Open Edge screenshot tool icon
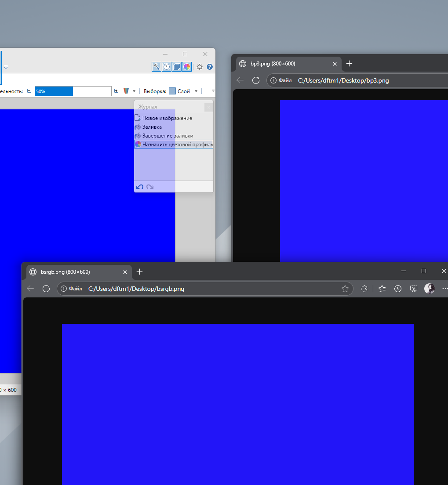The width and height of the screenshot is (448, 485). coord(414,289)
